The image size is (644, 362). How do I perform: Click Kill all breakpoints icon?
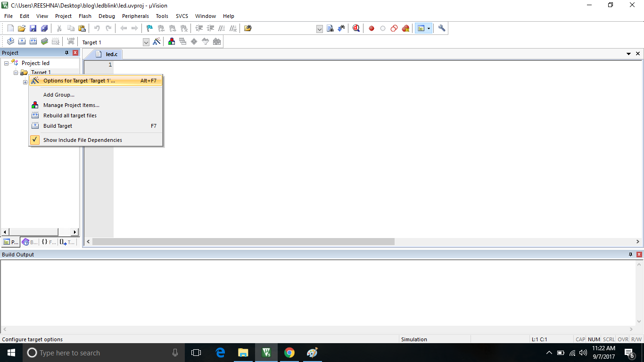[x=405, y=28]
